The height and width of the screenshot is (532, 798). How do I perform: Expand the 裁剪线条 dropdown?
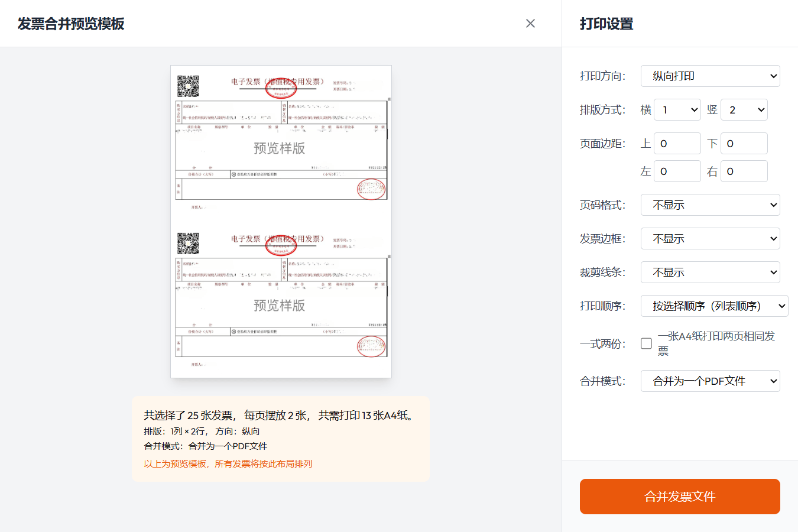(x=710, y=273)
